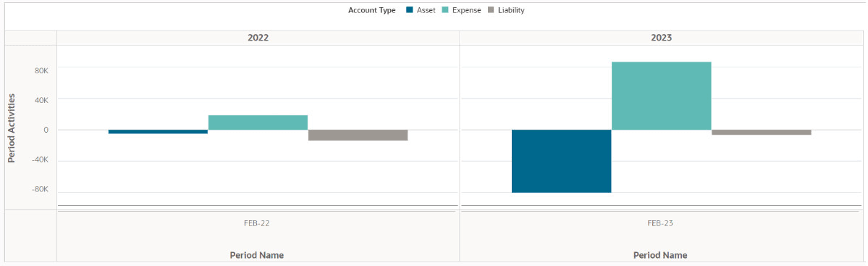Click the -40K axis tick label
Viewport: 868px width, 266px height.
[x=41, y=159]
